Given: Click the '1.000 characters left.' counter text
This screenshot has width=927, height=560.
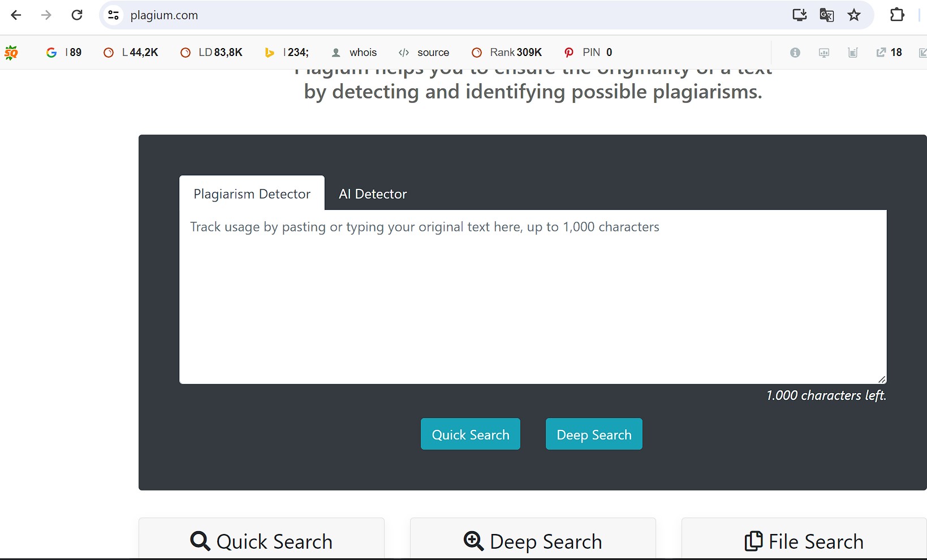Looking at the screenshot, I should [826, 395].
